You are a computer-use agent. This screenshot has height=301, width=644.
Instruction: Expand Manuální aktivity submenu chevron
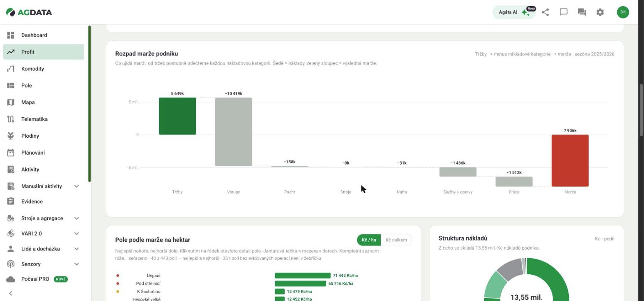pos(76,186)
